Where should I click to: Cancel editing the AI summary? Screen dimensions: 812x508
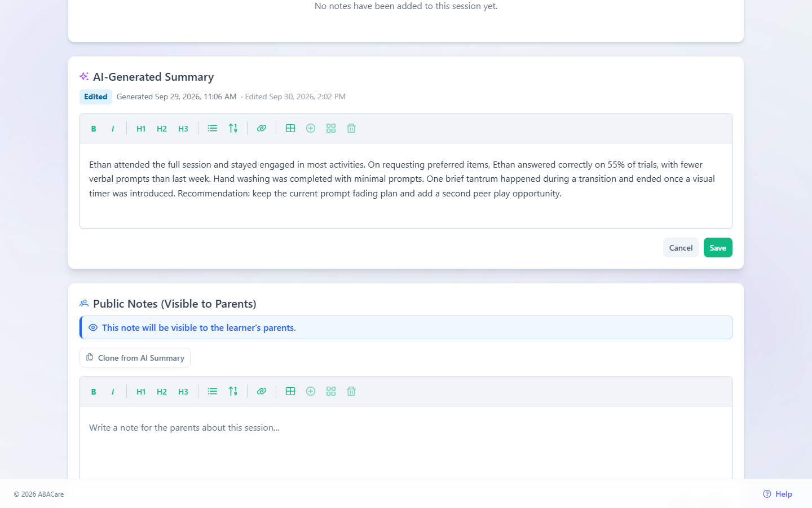coord(681,248)
